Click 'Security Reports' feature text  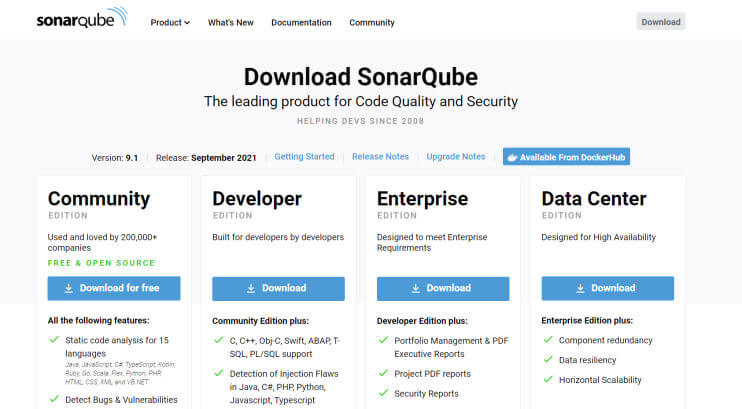(x=426, y=393)
